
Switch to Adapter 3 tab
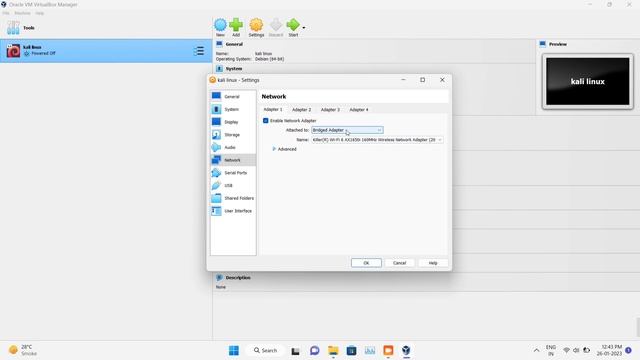click(x=330, y=109)
